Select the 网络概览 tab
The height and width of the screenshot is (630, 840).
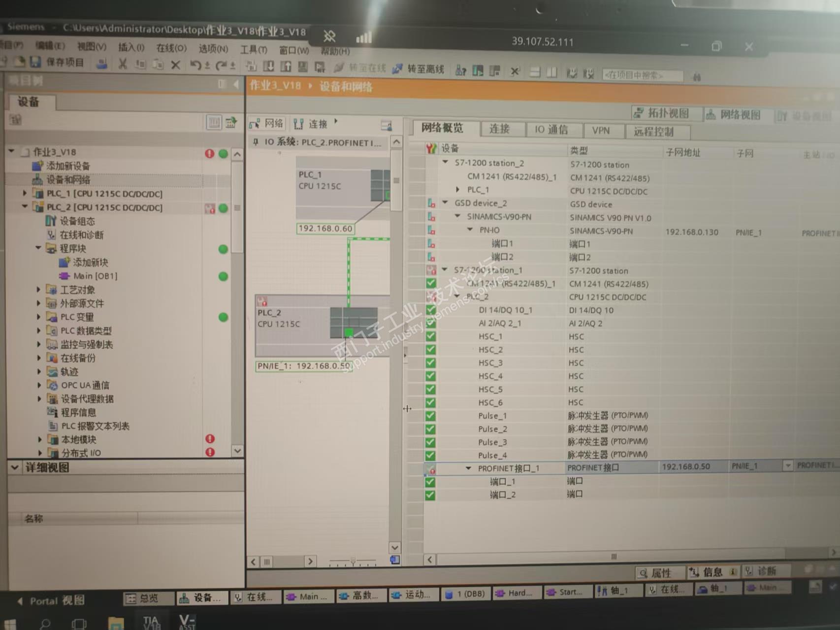tap(442, 128)
